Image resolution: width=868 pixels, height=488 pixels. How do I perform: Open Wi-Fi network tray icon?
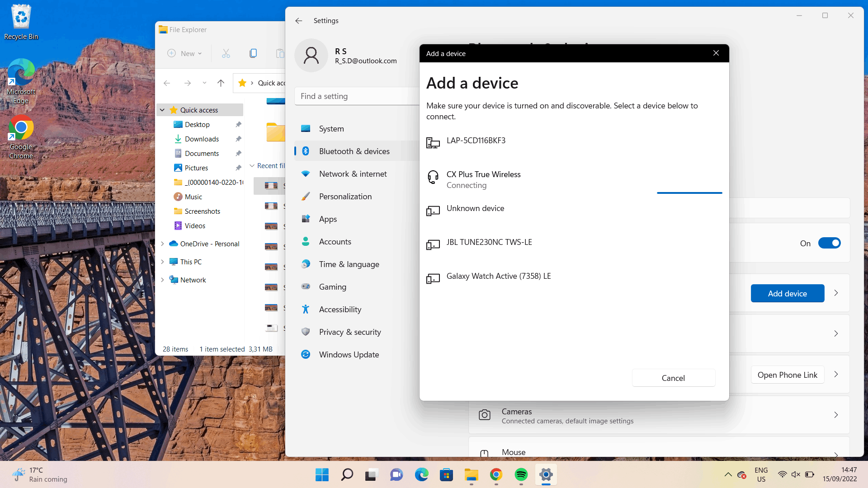(782, 474)
